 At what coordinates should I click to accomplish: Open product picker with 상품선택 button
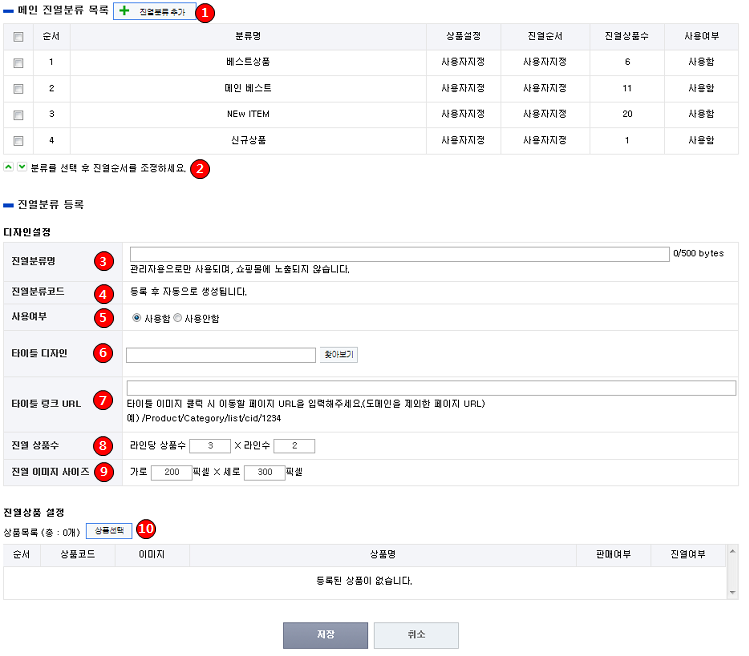point(109,529)
